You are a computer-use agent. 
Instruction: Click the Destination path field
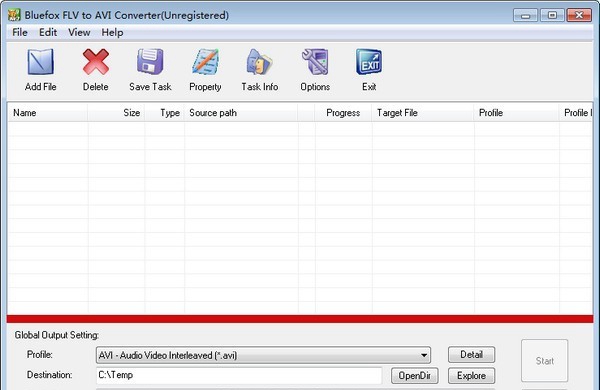239,375
